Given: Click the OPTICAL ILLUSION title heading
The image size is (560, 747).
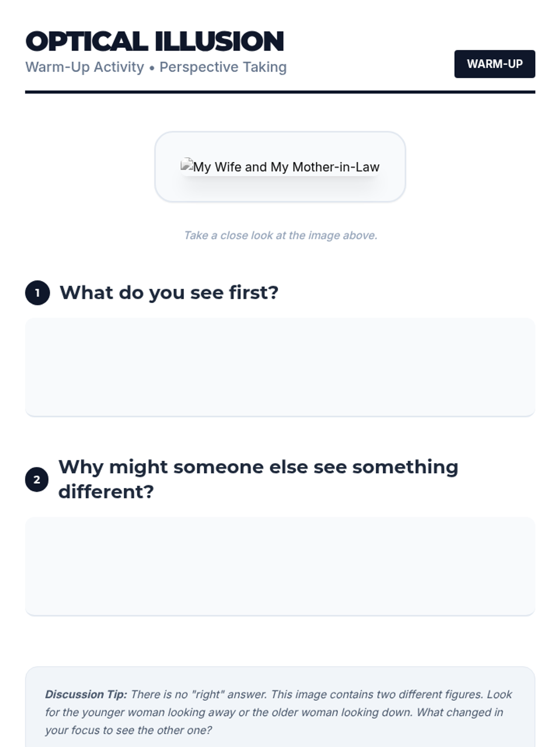Looking at the screenshot, I should point(154,41).
